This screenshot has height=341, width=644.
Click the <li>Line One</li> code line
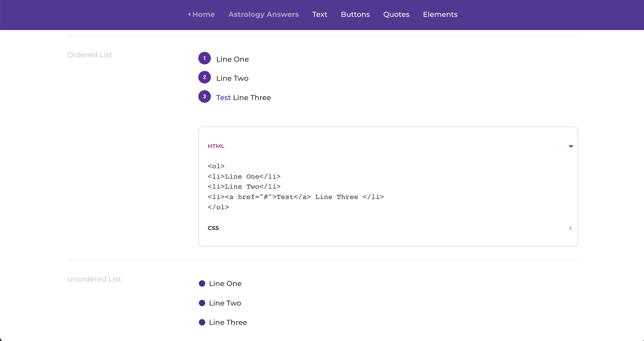244,177
